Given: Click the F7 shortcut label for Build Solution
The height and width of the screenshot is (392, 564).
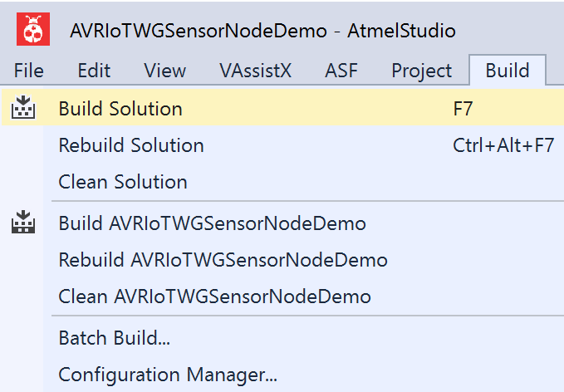Looking at the screenshot, I should 463,109.
